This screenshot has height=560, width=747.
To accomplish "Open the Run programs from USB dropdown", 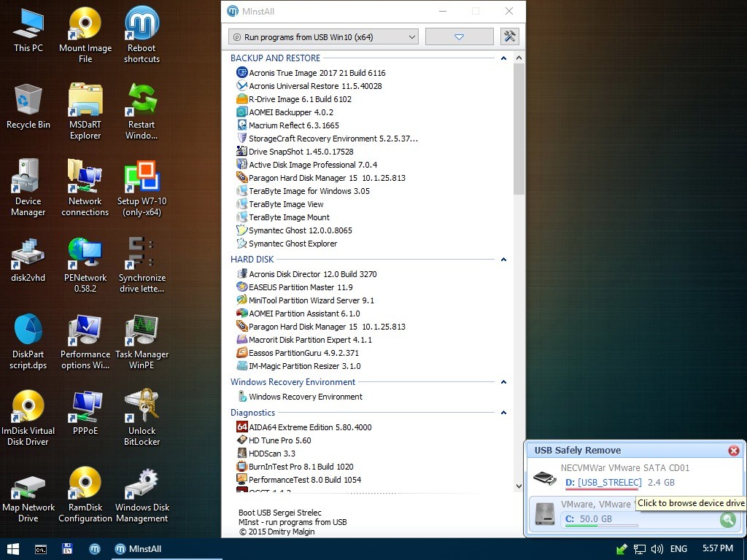I will 324,36.
